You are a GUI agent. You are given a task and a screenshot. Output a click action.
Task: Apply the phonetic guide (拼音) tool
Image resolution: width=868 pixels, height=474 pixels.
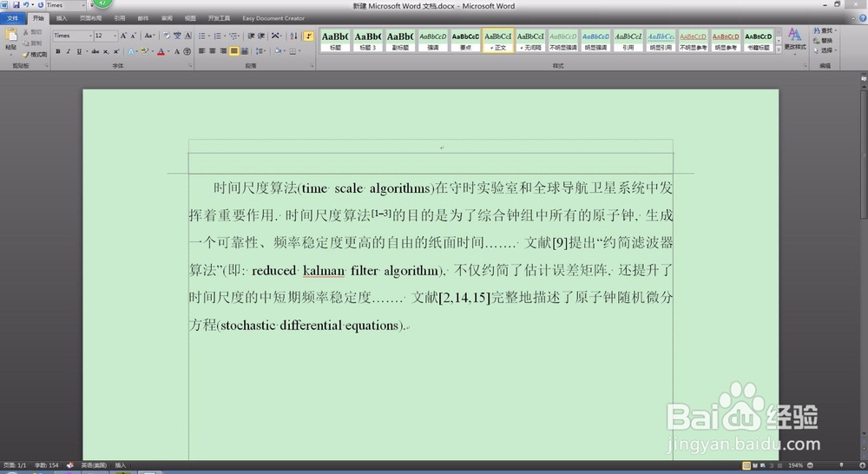[177, 36]
